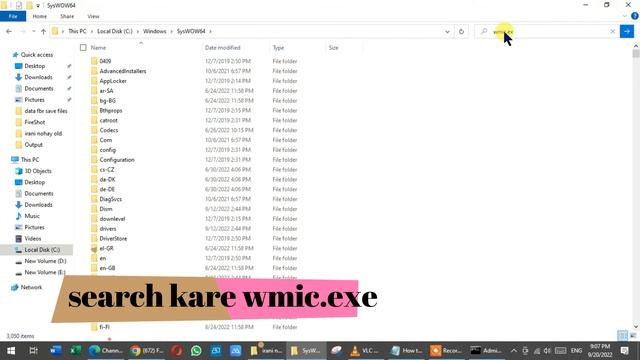The height and width of the screenshot is (360, 640).
Task: Expand chevron after SysWOW64 in address bar
Action: coord(211,31)
